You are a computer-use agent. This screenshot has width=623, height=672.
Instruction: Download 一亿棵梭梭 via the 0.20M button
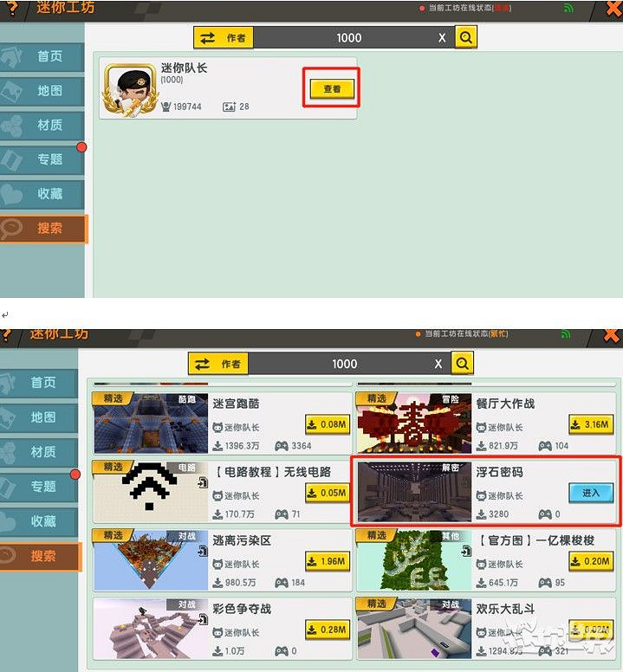click(590, 561)
